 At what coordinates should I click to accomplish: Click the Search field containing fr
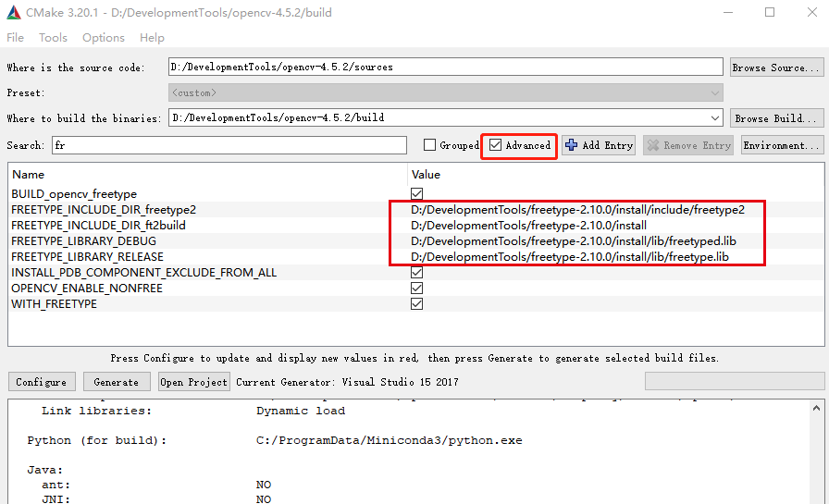229,145
